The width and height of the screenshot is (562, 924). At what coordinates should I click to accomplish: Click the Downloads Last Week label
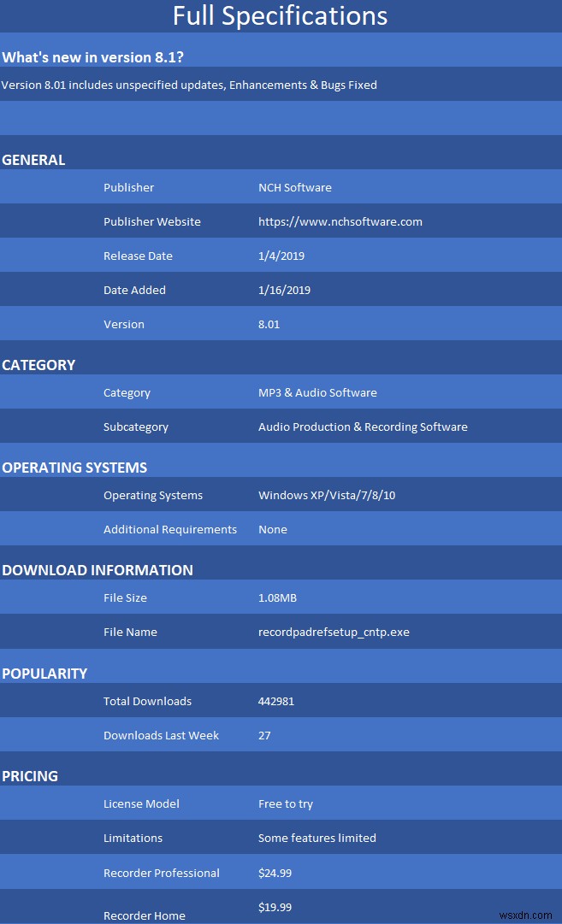pos(161,735)
